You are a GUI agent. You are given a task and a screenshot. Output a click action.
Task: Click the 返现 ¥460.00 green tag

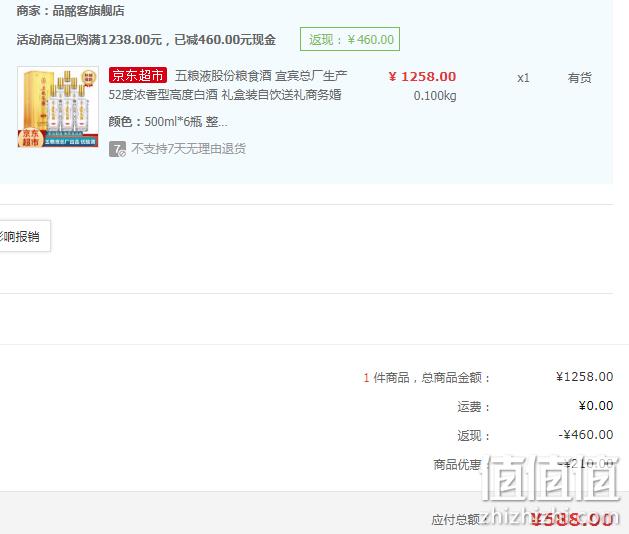[x=350, y=39]
